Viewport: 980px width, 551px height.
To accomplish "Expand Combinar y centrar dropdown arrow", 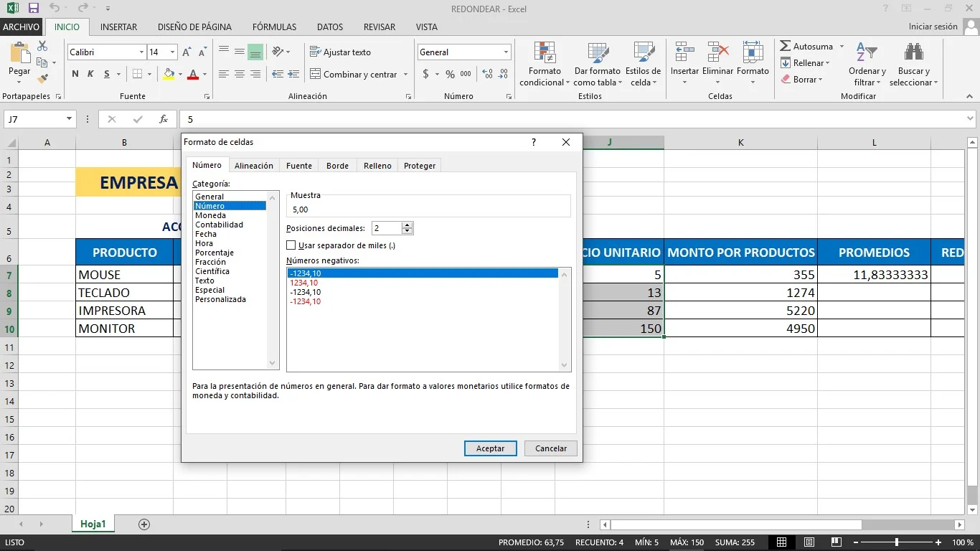I will pyautogui.click(x=405, y=75).
